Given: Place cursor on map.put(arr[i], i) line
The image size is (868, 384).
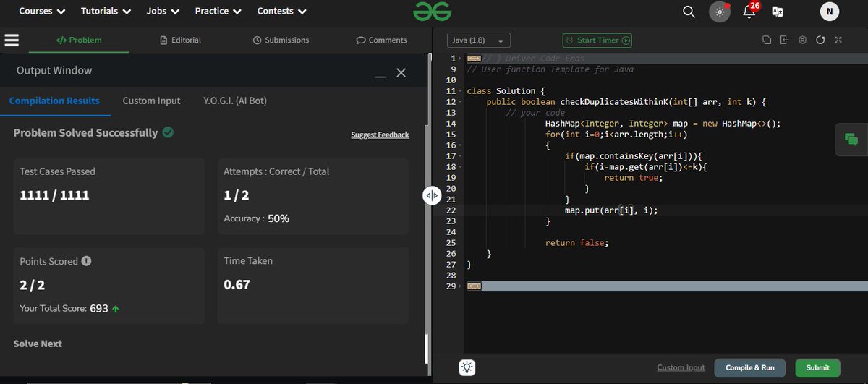Looking at the screenshot, I should tap(611, 210).
